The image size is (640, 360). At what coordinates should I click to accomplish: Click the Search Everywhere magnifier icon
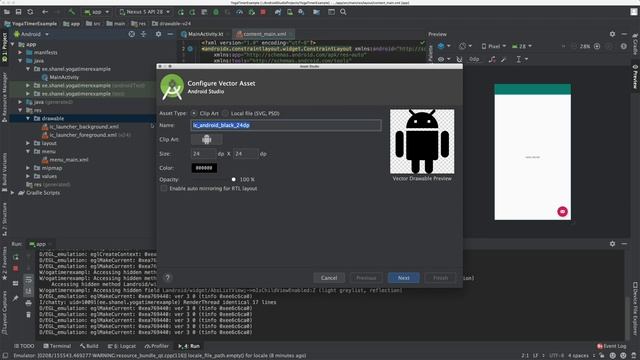pyautogui.click(x=343, y=12)
